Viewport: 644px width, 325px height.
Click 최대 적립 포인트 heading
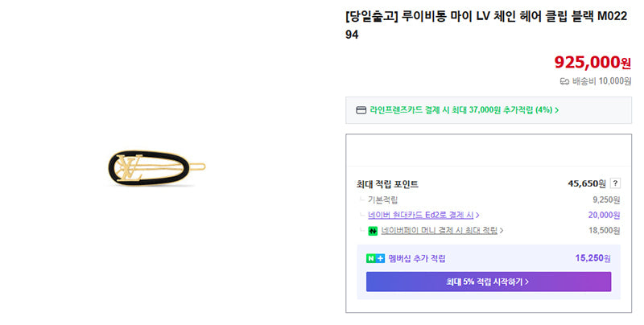[x=387, y=184]
